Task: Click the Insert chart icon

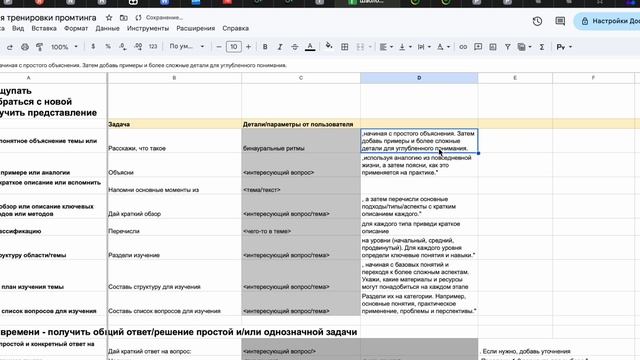Action: pyautogui.click(x=493, y=47)
